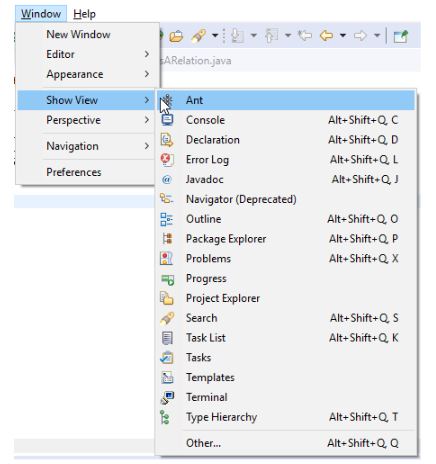The image size is (436, 464).
Task: Open the Console view icon
Action: [167, 119]
